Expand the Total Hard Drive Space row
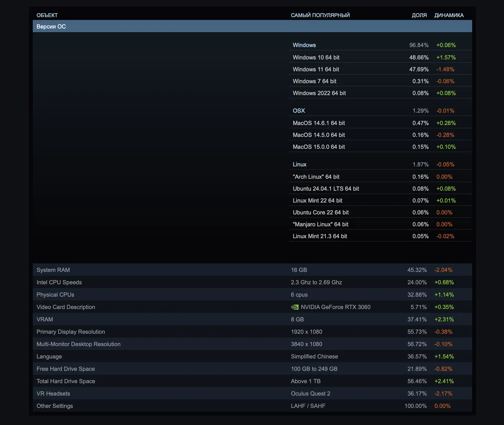The width and height of the screenshot is (504, 425). tap(252, 381)
